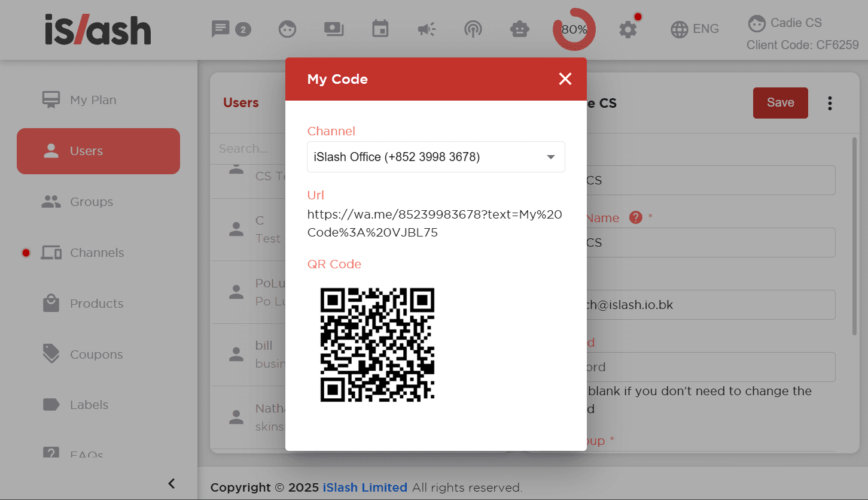
Task: Open the broadcast antenna icon
Action: [473, 29]
